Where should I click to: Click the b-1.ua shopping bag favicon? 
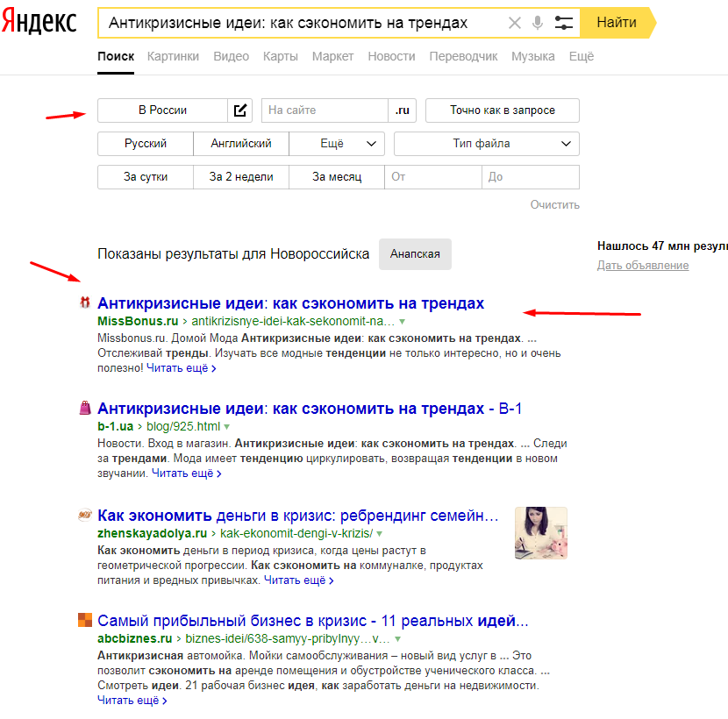click(85, 408)
